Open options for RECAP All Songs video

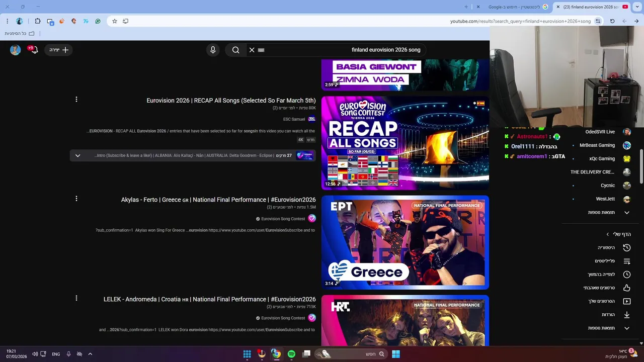coord(76,100)
